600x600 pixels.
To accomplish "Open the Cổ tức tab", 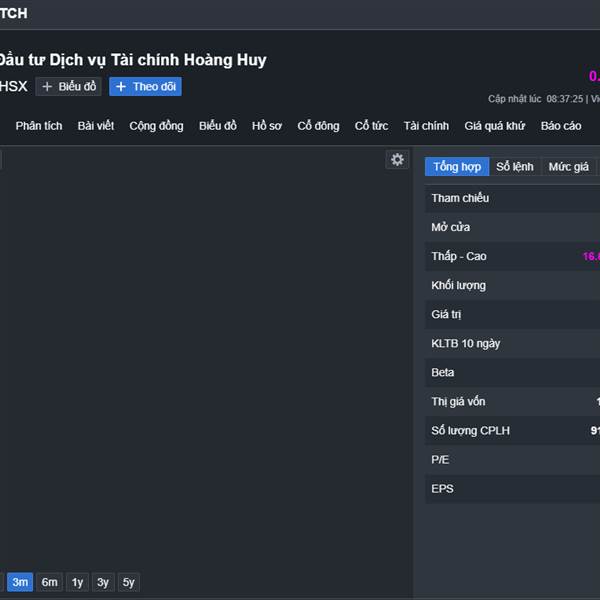I will tap(371, 126).
